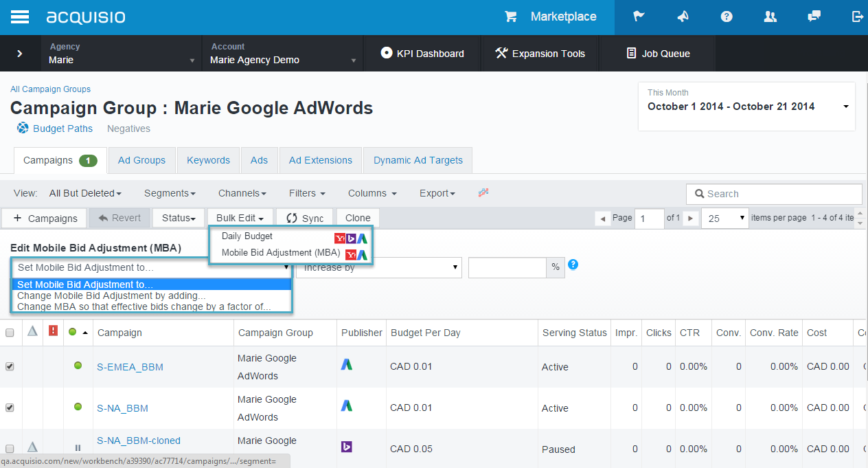Click the Sync button
Viewport: 868px width, 468px height.
coord(305,218)
